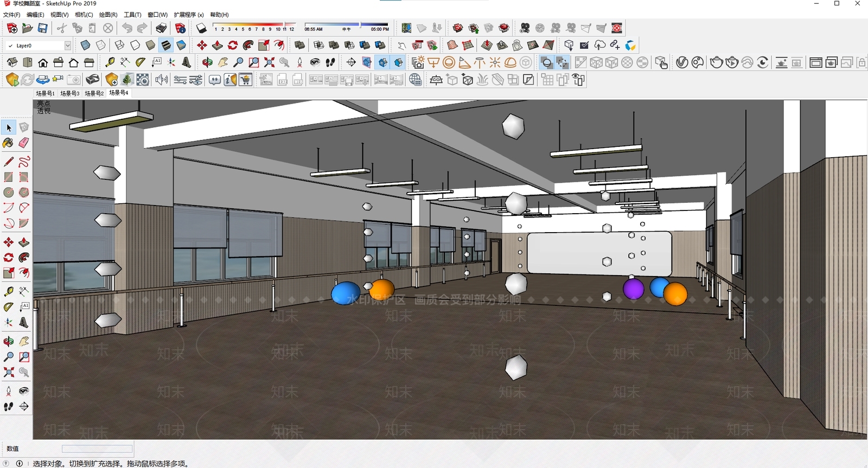Click the 数值 measurements input box

tap(97, 449)
